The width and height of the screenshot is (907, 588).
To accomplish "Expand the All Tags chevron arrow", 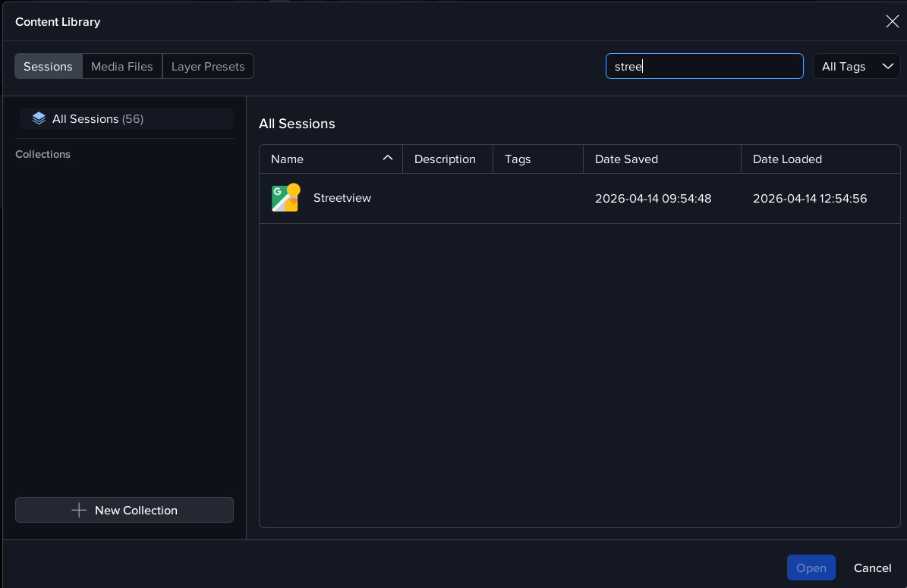I will tap(887, 66).
